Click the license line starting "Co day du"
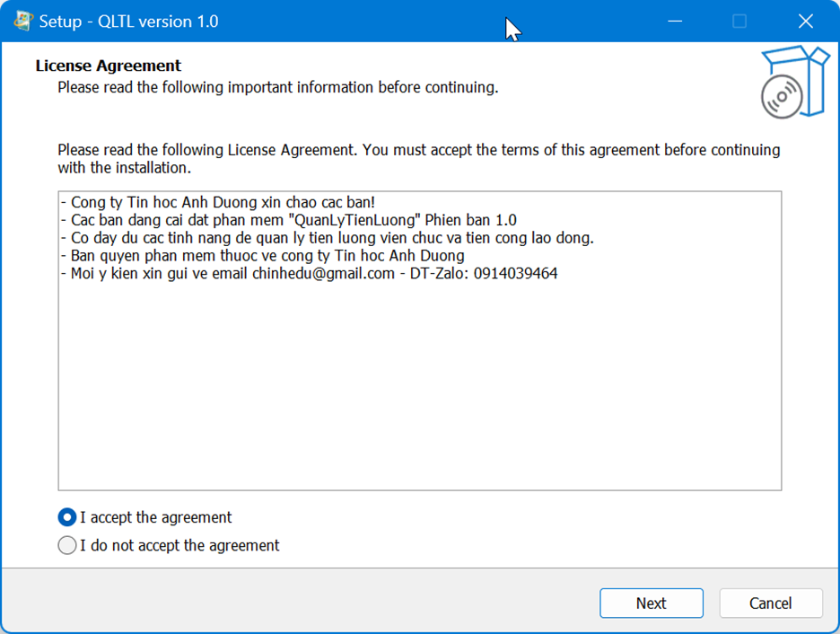The width and height of the screenshot is (840, 634). click(326, 238)
